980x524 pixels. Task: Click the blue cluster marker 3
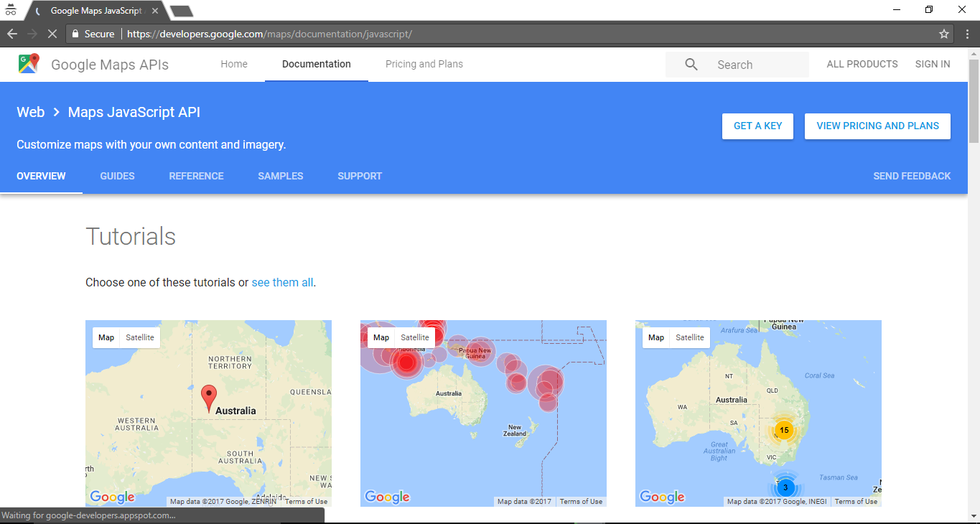click(x=785, y=487)
